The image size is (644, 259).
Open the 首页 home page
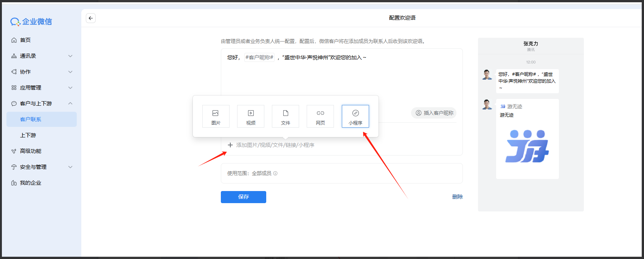(x=25, y=40)
